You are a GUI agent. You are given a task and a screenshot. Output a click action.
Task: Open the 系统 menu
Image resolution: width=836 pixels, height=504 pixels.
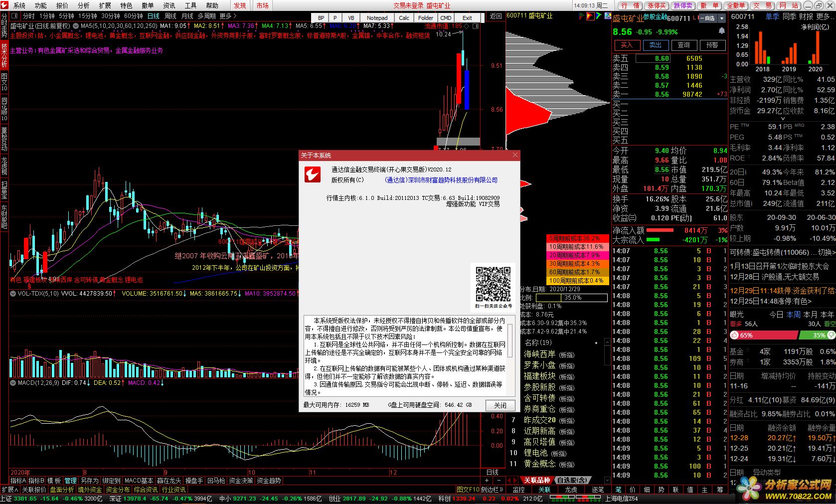click(x=19, y=5)
